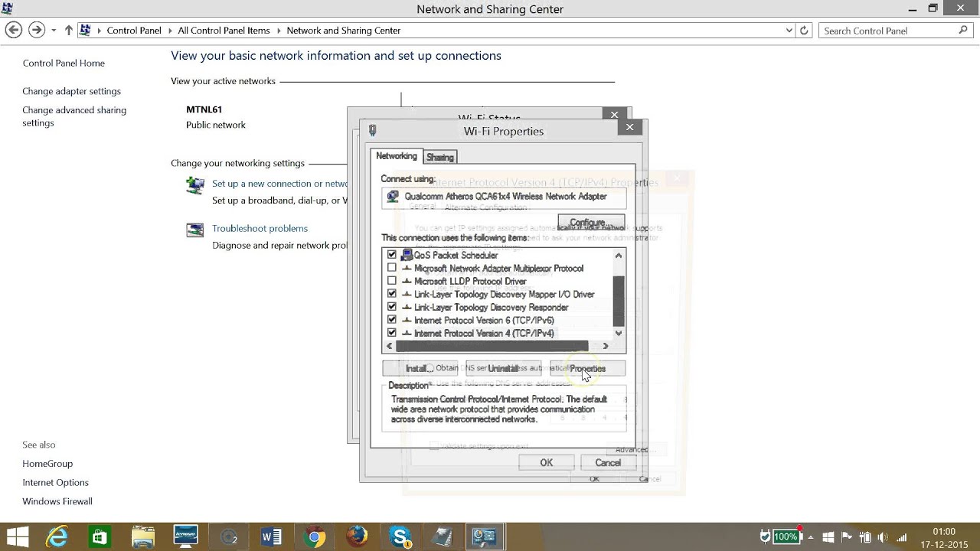The image size is (980, 551).
Task: Check the Microsoft LLDP Protocol Driver checkbox
Action: [x=392, y=281]
